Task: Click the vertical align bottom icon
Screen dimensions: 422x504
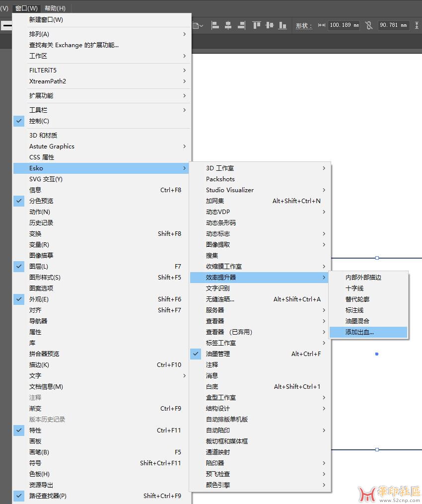Action: point(282,25)
